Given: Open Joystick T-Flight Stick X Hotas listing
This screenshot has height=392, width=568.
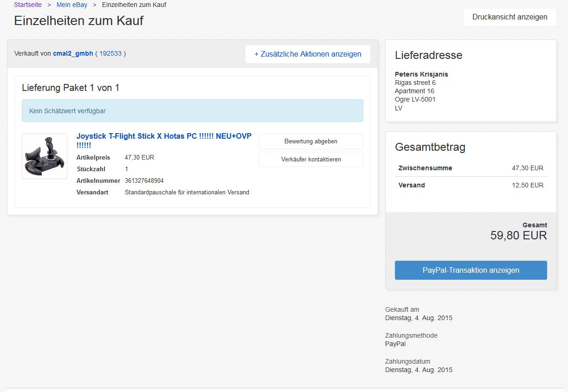Looking at the screenshot, I should 164,141.
